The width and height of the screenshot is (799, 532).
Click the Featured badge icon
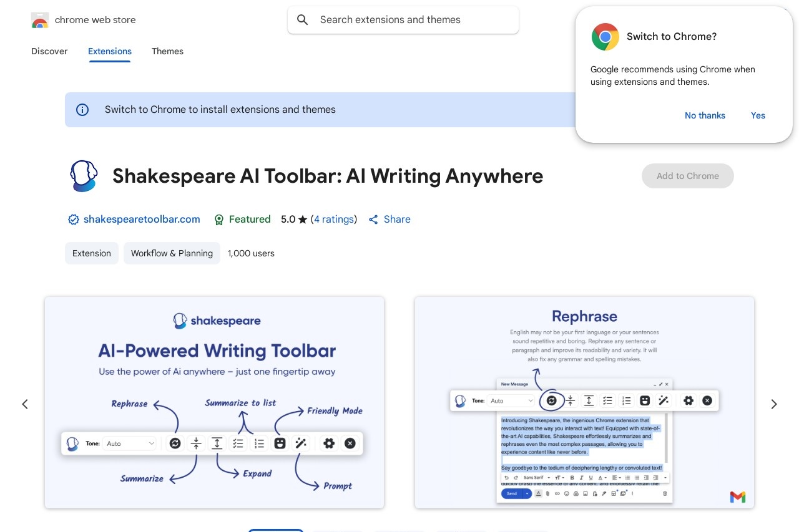point(219,220)
